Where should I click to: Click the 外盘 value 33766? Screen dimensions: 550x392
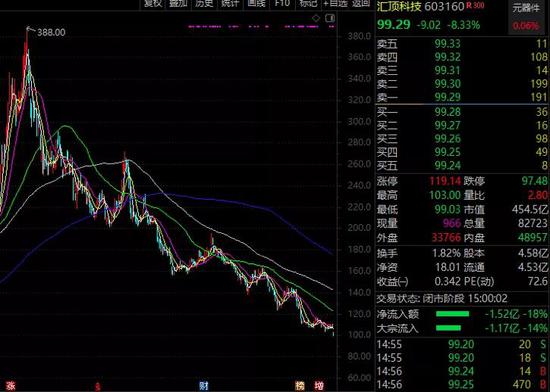[x=446, y=237]
